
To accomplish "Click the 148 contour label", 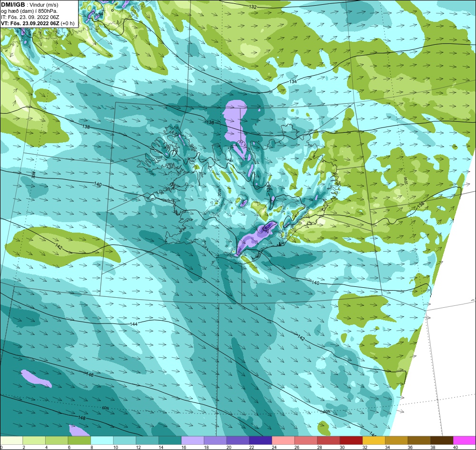I will [x=82, y=418].
